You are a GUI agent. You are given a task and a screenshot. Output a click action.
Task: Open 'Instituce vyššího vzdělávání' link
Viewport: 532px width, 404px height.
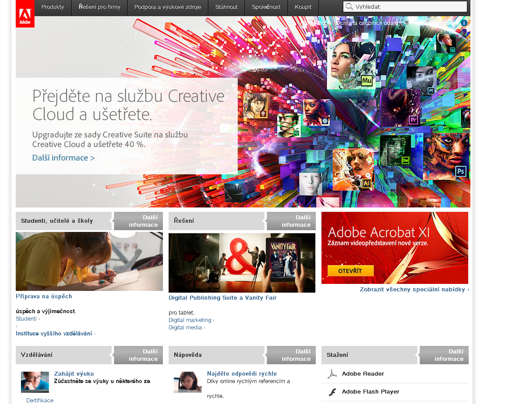coord(55,334)
